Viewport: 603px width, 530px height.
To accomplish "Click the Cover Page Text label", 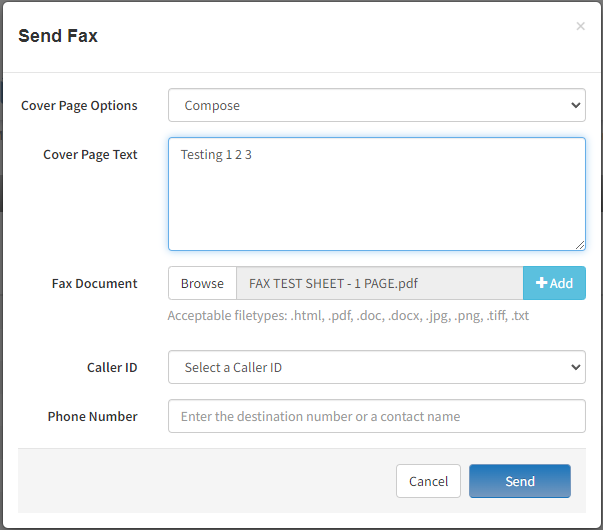I will (x=90, y=155).
